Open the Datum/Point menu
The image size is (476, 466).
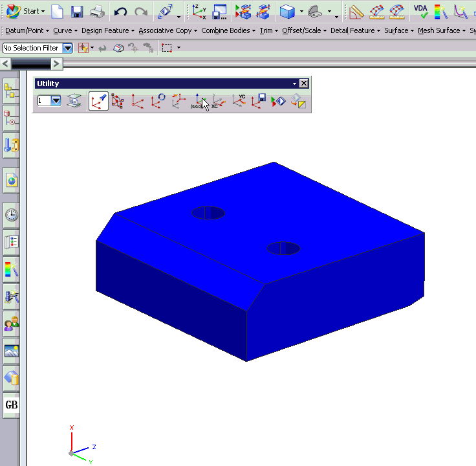(x=27, y=30)
